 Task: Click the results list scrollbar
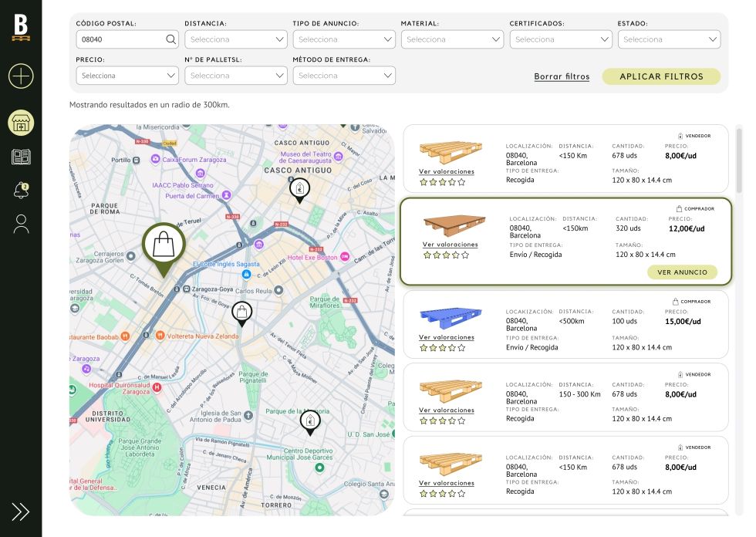pos(739,162)
